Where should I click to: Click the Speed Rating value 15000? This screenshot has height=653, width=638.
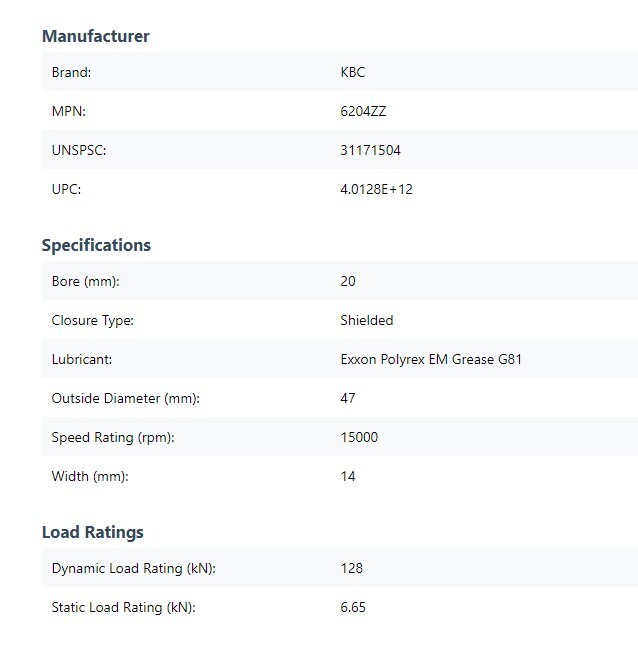click(359, 437)
